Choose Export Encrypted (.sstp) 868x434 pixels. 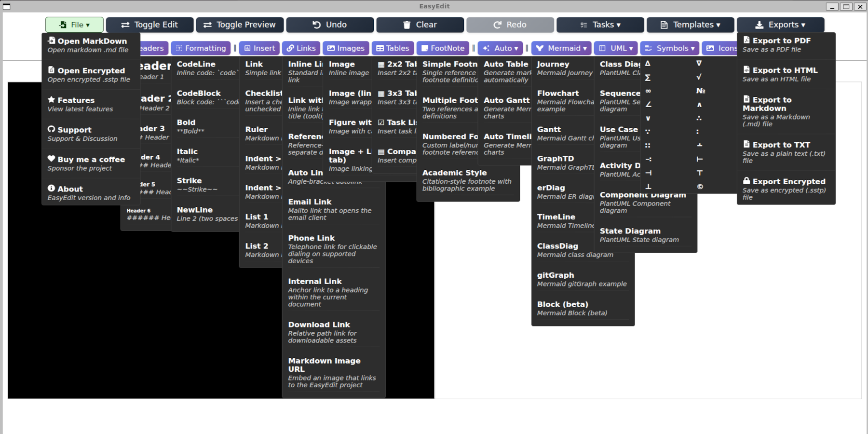pyautogui.click(x=786, y=189)
